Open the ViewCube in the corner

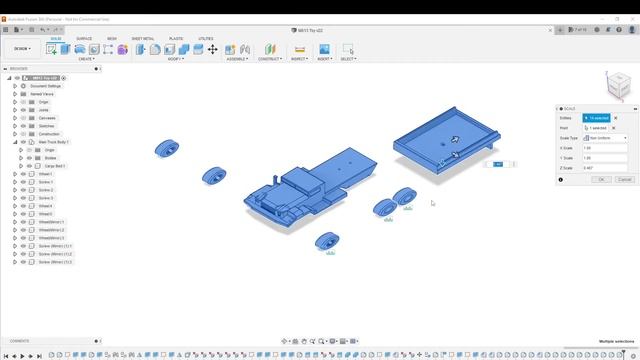click(618, 85)
